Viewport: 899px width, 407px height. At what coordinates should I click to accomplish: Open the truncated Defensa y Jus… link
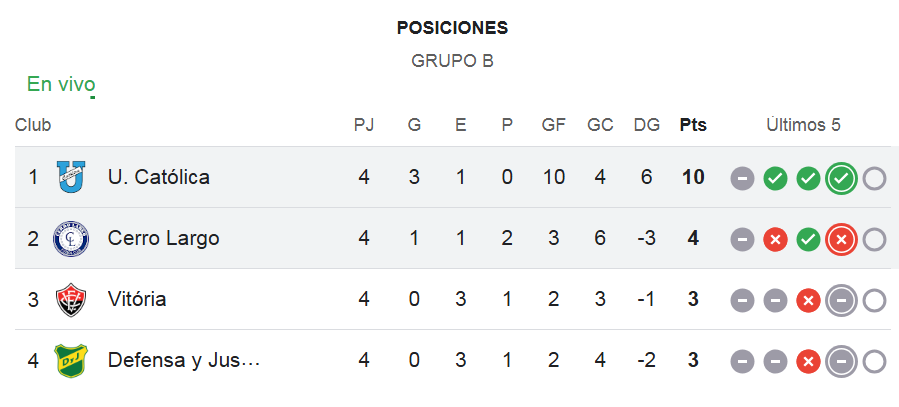click(184, 360)
